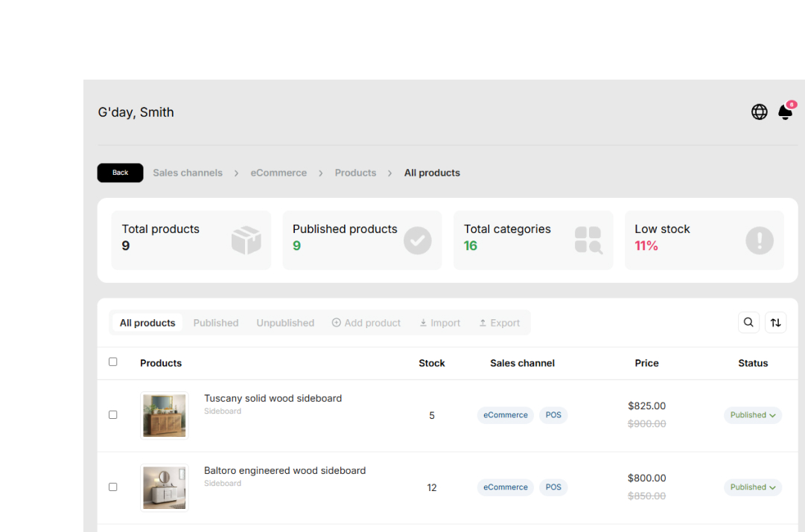Click the Total categories 16 value
Viewport: 805px width, 532px height.
471,246
